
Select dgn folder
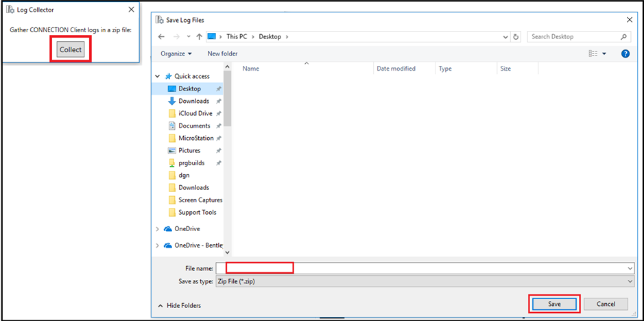[184, 175]
